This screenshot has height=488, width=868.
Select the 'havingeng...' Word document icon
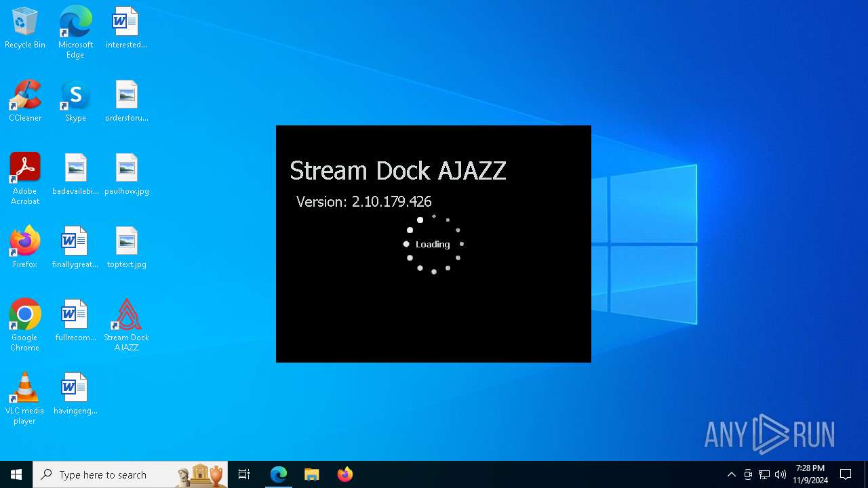(75, 394)
